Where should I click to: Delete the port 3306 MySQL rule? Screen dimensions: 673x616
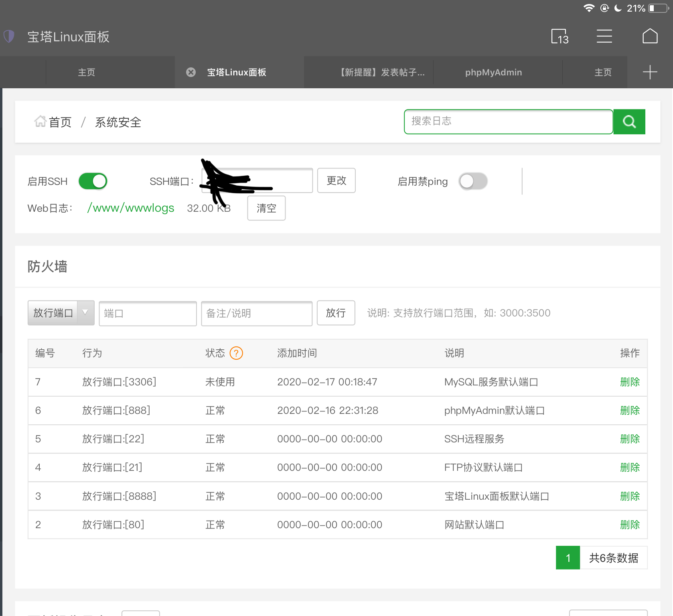[630, 382]
